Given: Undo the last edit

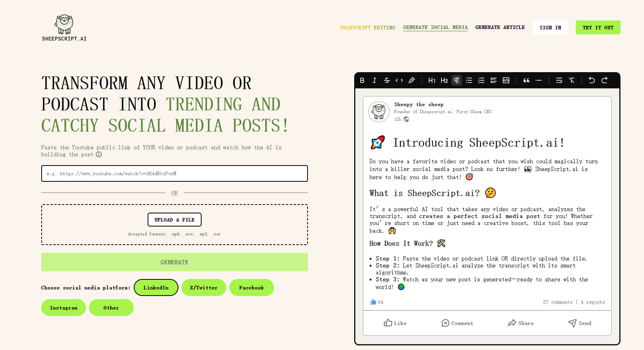Looking at the screenshot, I should pyautogui.click(x=592, y=80).
